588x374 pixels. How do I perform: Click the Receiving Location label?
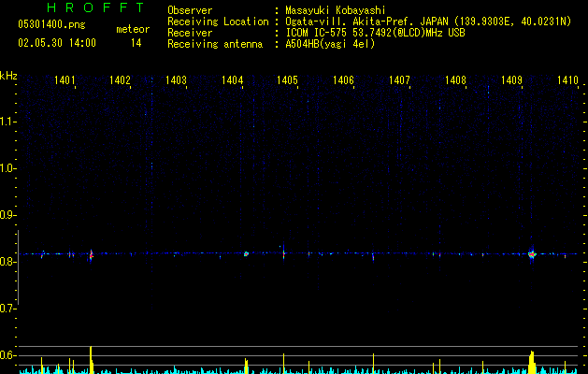pyautogui.click(x=218, y=22)
